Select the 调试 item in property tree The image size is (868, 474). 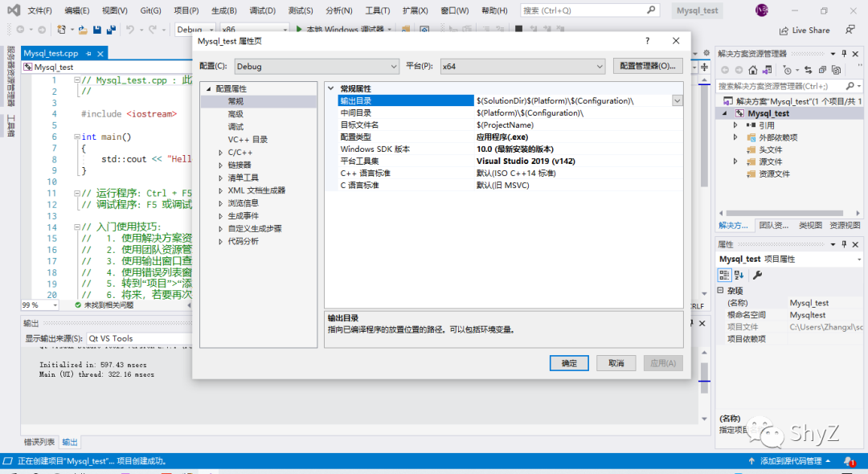coord(235,127)
